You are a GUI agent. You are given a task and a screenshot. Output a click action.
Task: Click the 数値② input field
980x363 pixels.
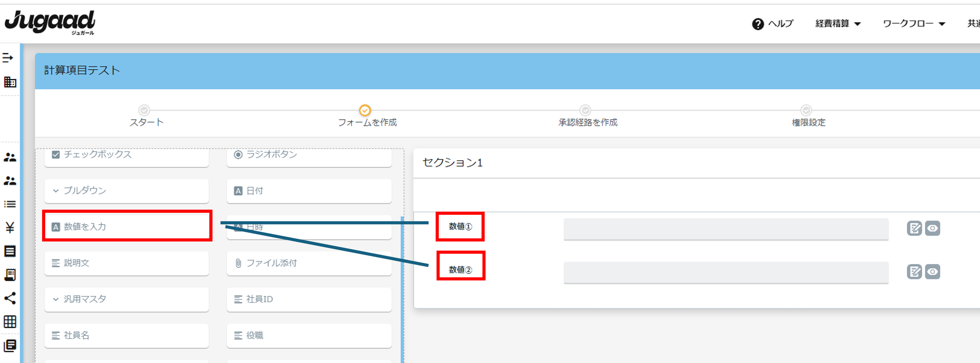point(726,272)
